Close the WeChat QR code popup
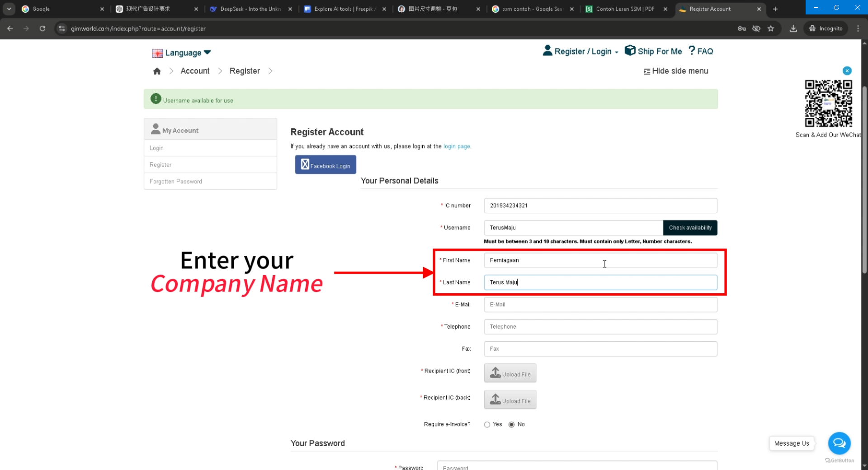 [x=847, y=70]
